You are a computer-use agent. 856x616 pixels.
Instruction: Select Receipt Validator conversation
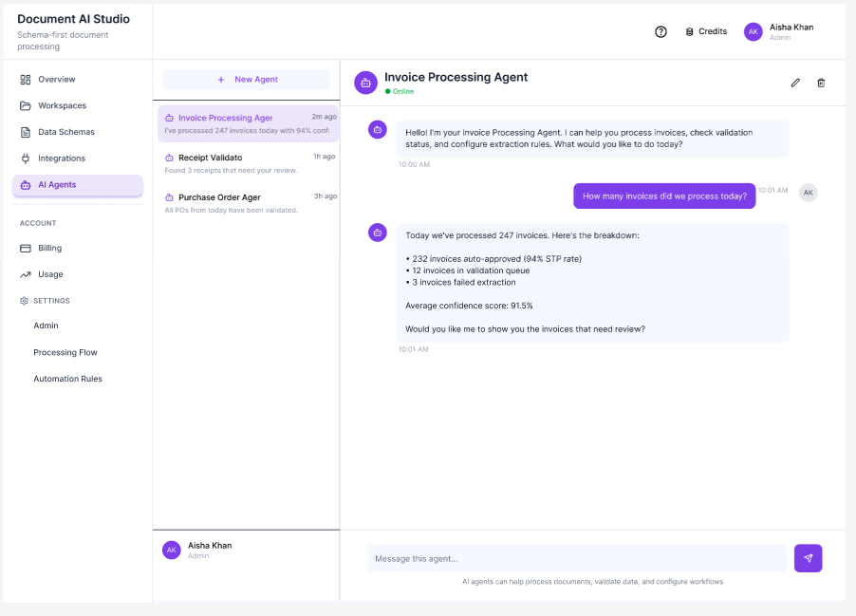[248, 164]
